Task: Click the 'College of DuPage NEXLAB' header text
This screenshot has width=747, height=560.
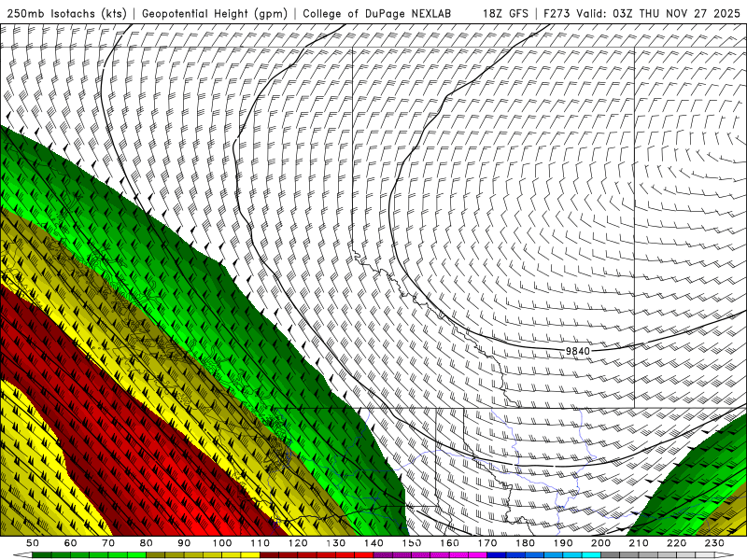Action: [x=377, y=13]
